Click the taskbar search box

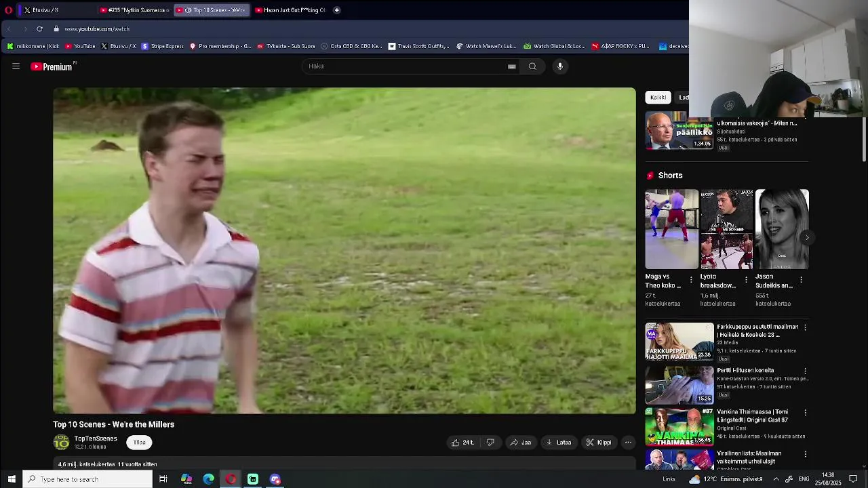(87, 479)
